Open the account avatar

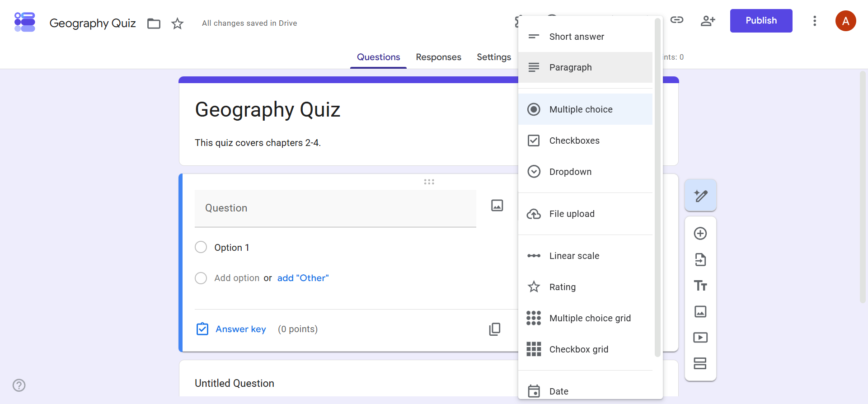[x=846, y=21]
